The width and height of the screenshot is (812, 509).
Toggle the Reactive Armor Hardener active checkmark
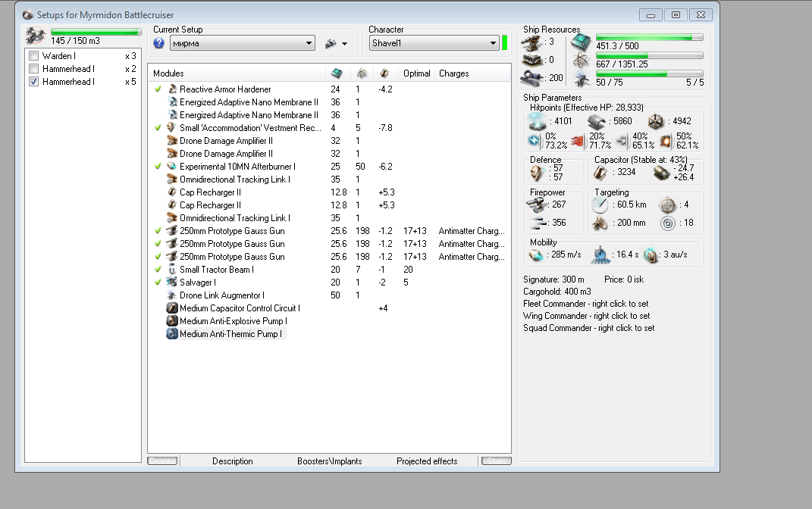(x=158, y=89)
